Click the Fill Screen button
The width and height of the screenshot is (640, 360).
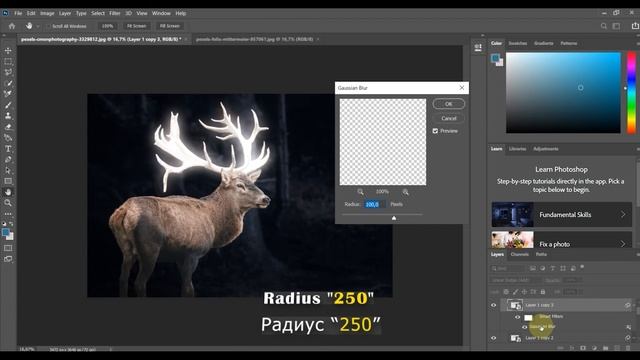click(169, 26)
